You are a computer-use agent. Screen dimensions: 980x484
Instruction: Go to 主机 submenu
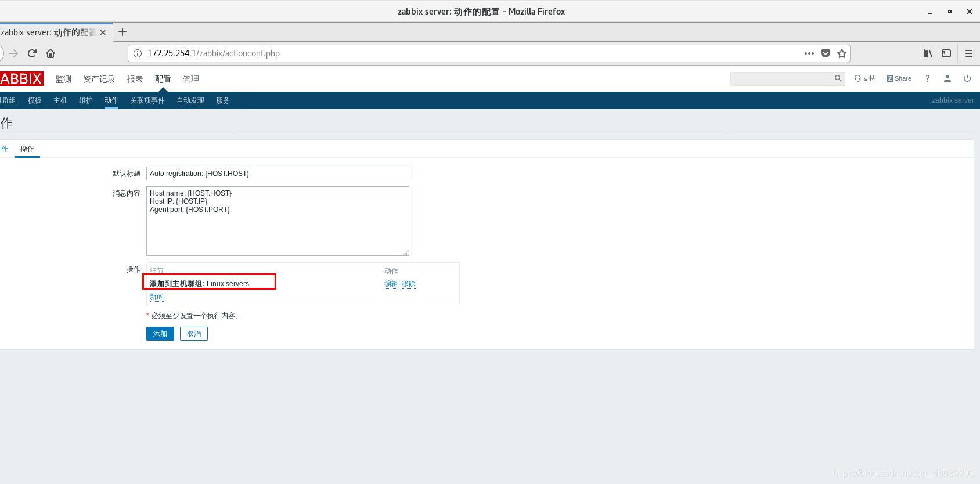pyautogui.click(x=60, y=100)
